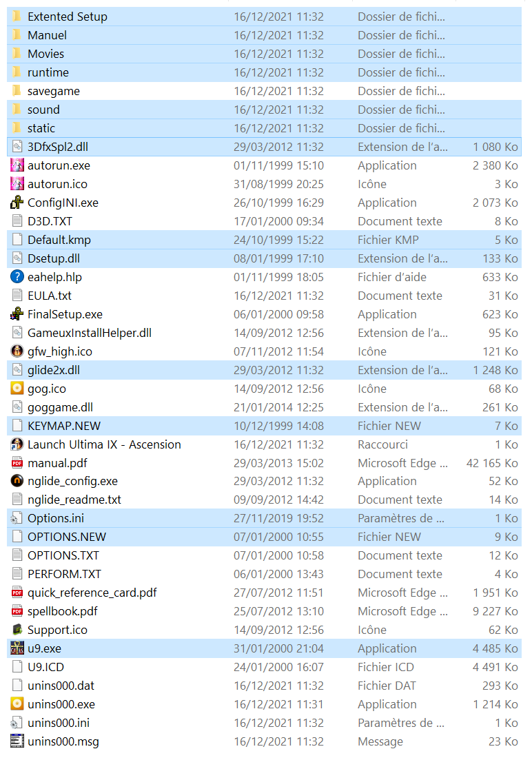Select the GameuxInstallHelper.dll file name
532x760 pixels.
coord(90,333)
